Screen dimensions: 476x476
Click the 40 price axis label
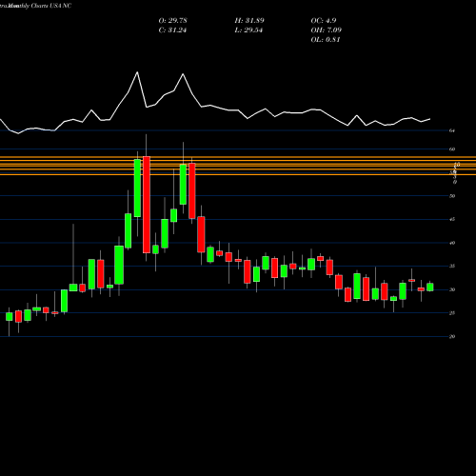pyautogui.click(x=452, y=243)
